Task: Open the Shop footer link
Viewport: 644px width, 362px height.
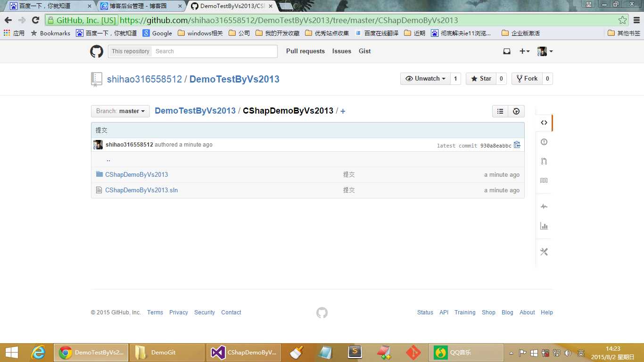Action: (488, 313)
